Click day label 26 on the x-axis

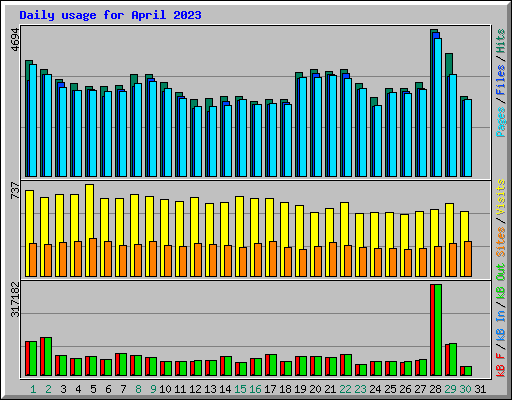point(405,389)
